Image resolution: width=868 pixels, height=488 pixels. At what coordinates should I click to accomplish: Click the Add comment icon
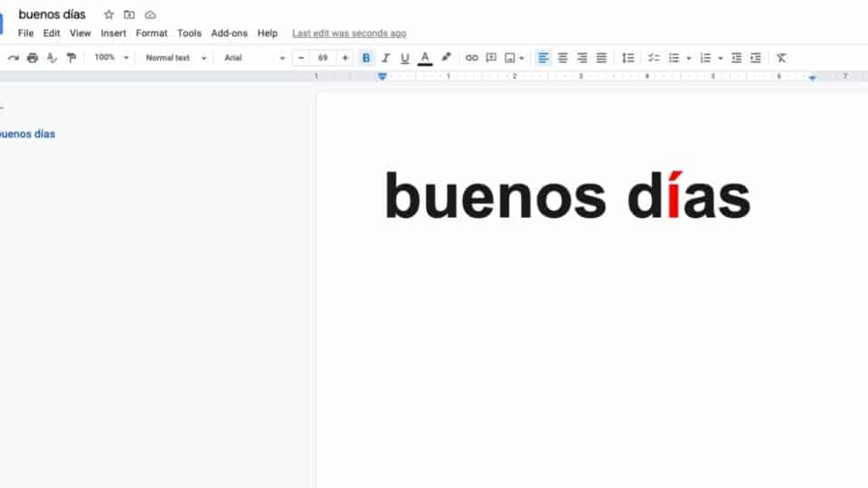491,58
